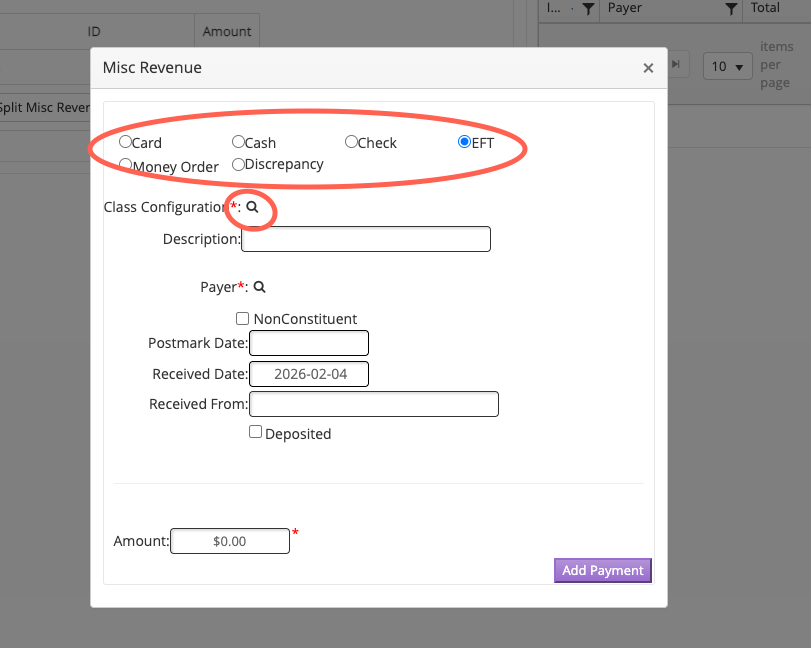
Task: Click the Add Payment button
Action: 603,570
